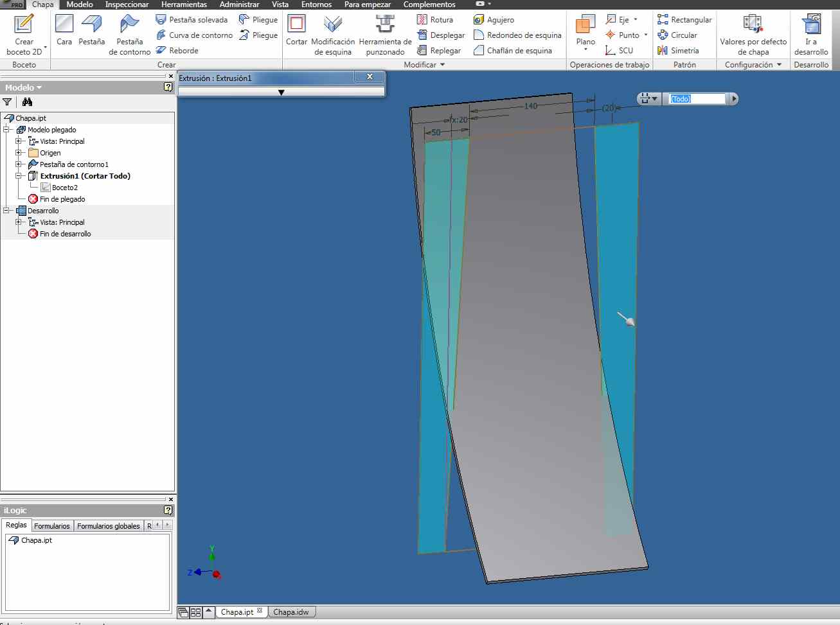Choose the Agujero tool

[494, 20]
